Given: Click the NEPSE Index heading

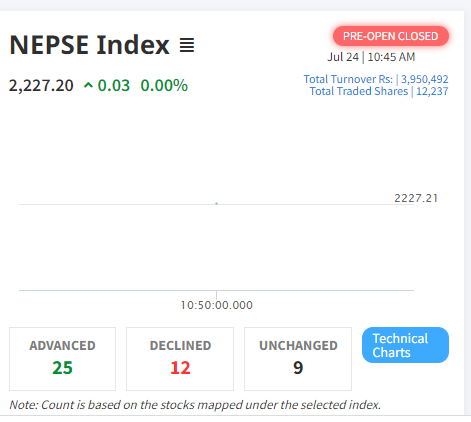Looking at the screenshot, I should (89, 45).
